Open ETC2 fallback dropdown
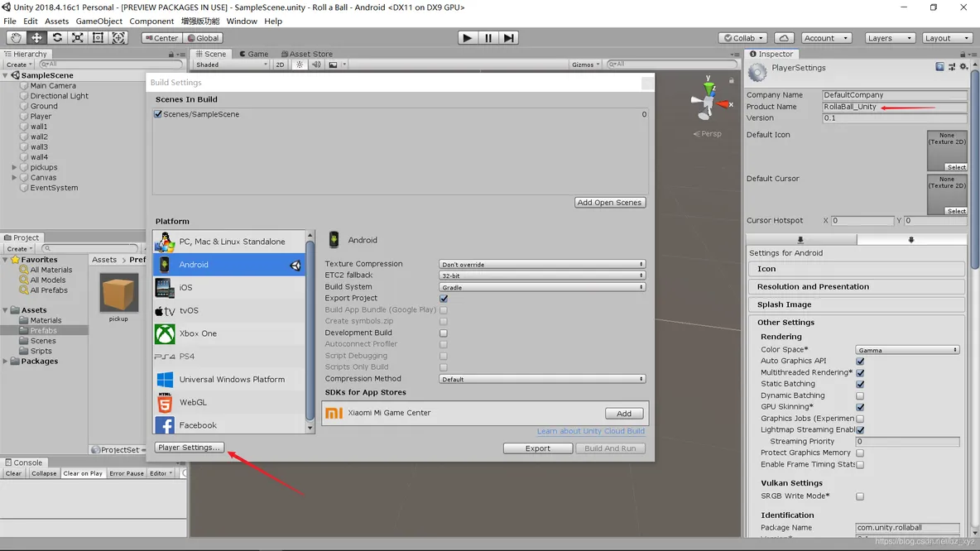This screenshot has width=980, height=551. tap(542, 275)
